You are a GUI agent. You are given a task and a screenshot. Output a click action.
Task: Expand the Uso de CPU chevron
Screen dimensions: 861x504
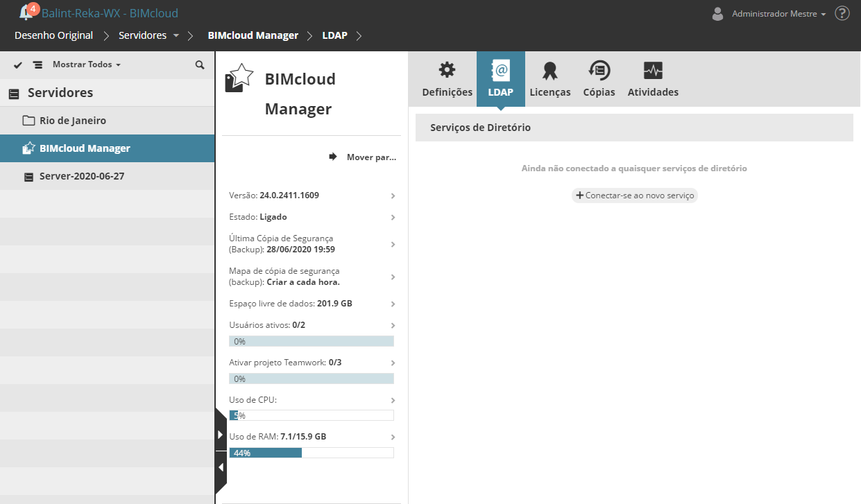393,401
